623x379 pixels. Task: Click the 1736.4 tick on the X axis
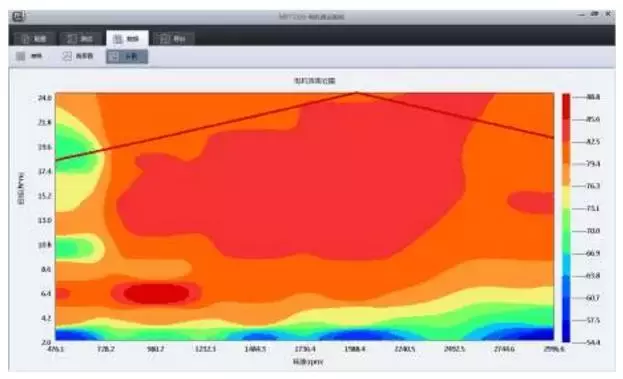tap(305, 349)
